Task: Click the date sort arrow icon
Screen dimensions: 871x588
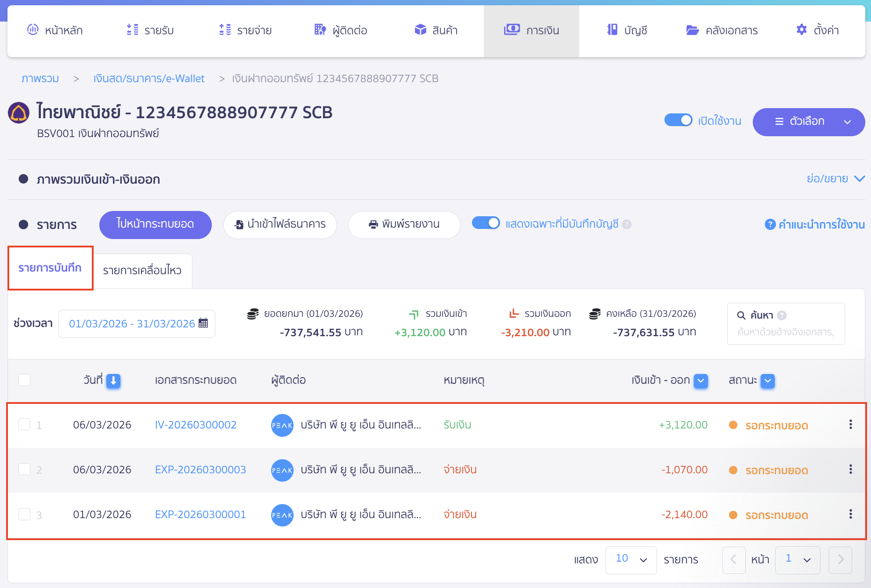Action: [113, 381]
